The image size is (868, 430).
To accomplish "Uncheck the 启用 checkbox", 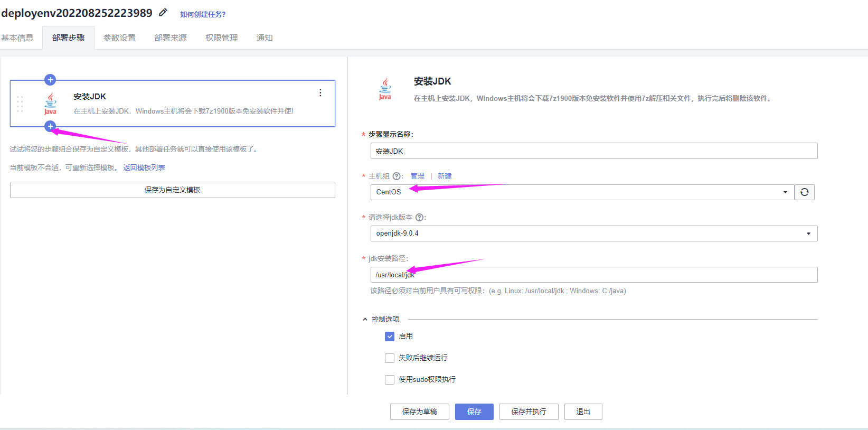I will point(390,336).
